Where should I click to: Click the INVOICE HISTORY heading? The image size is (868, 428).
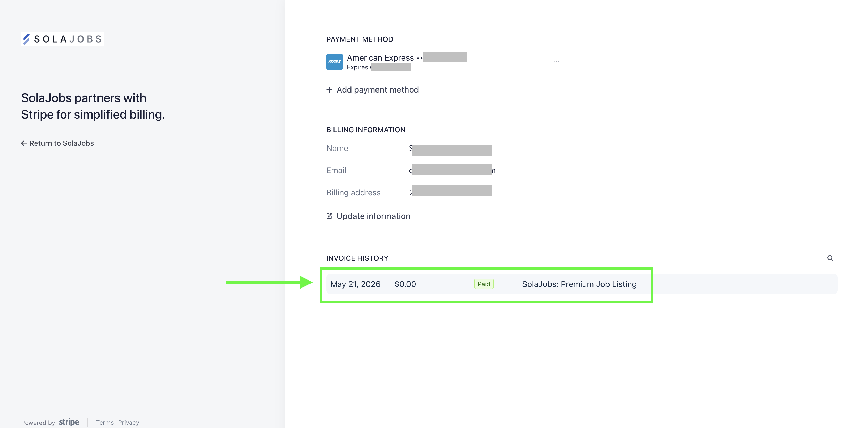point(357,258)
